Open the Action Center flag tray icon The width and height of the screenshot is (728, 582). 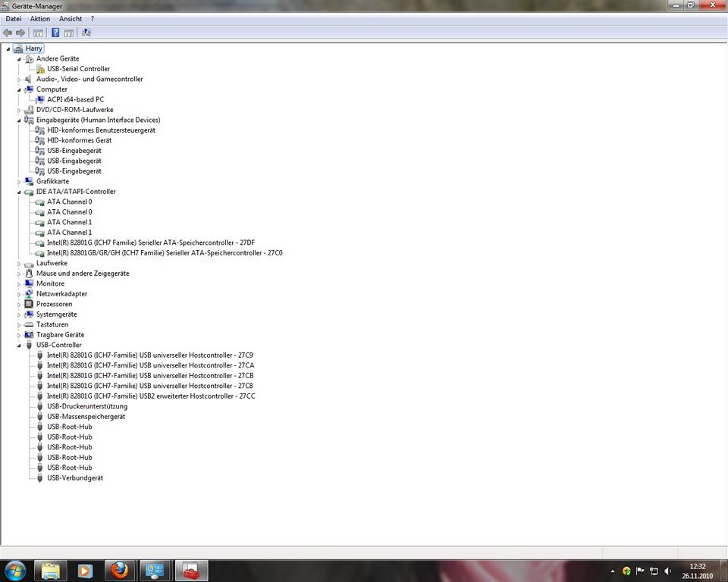tap(640, 571)
